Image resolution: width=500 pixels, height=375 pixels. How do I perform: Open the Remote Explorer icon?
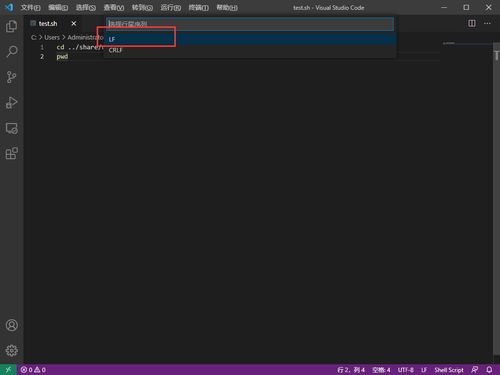point(12,128)
